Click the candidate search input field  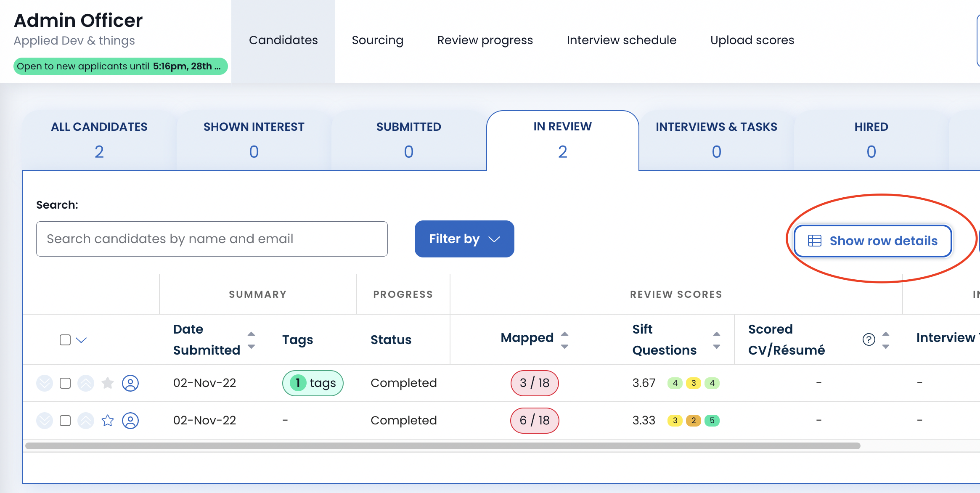212,239
